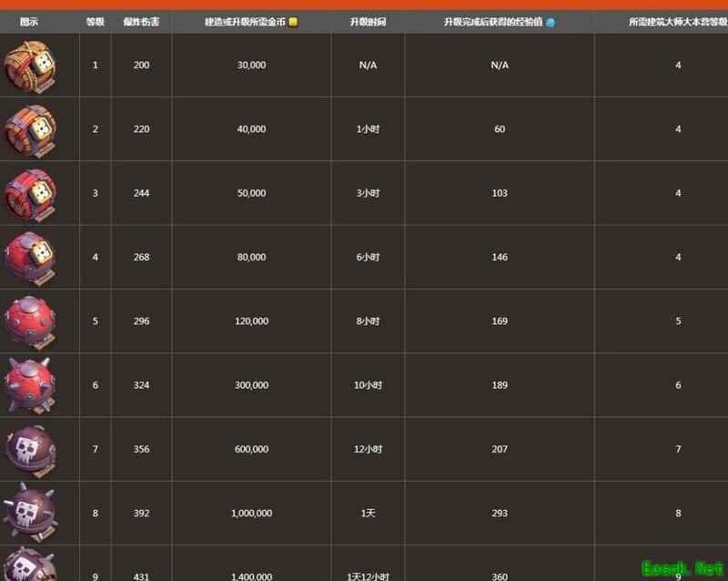This screenshot has height=581, width=728.
Task: Click the blue experience icon in header
Action: point(550,22)
